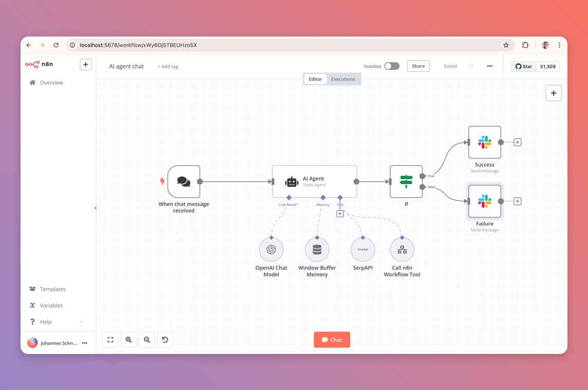Click the workflow name AI agent chat
Viewport: 588px width, 390px height.
[x=126, y=66]
